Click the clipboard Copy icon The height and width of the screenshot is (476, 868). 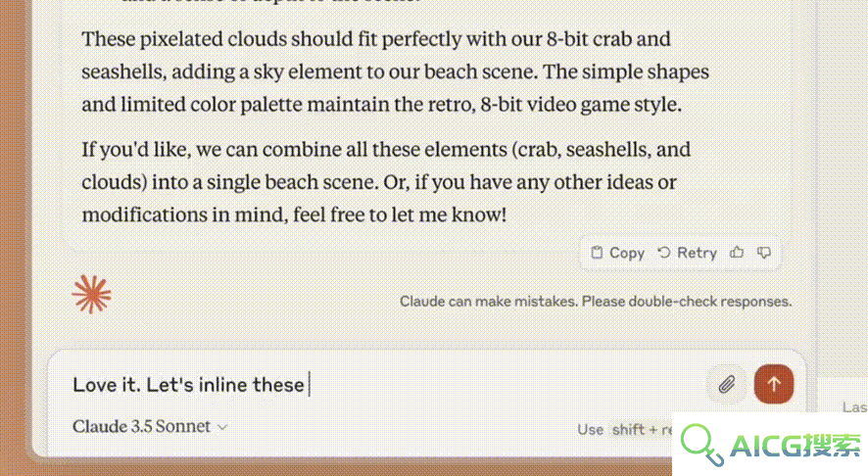tap(597, 253)
